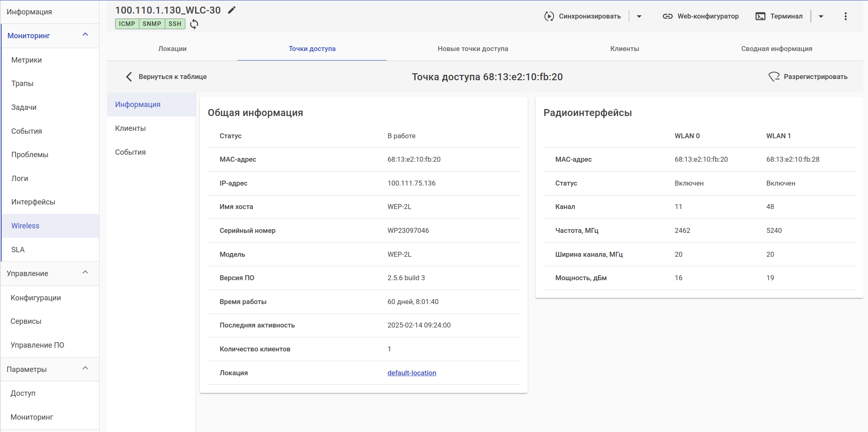
Task: Open События in access point side menu
Action: pos(130,152)
